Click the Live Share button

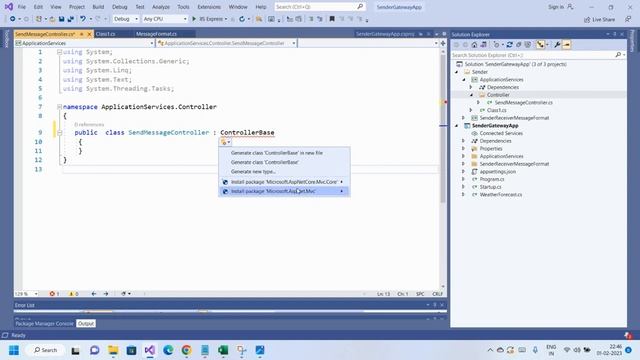pos(599,19)
